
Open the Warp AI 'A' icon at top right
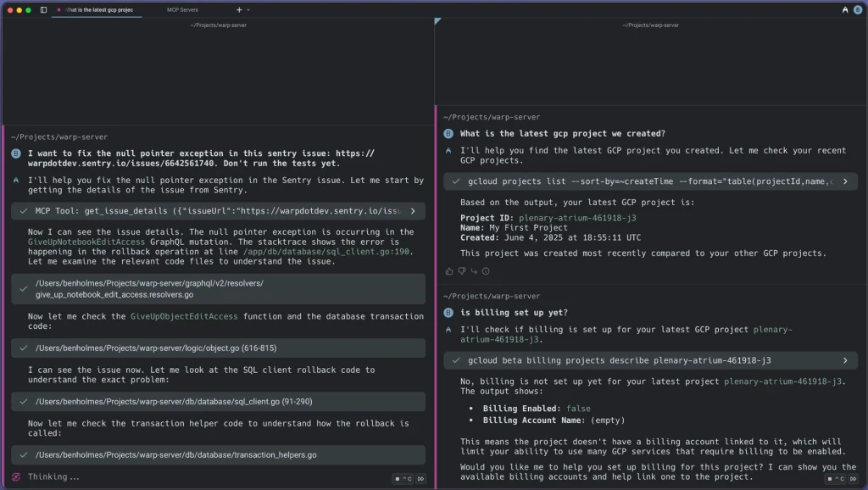coord(845,9)
